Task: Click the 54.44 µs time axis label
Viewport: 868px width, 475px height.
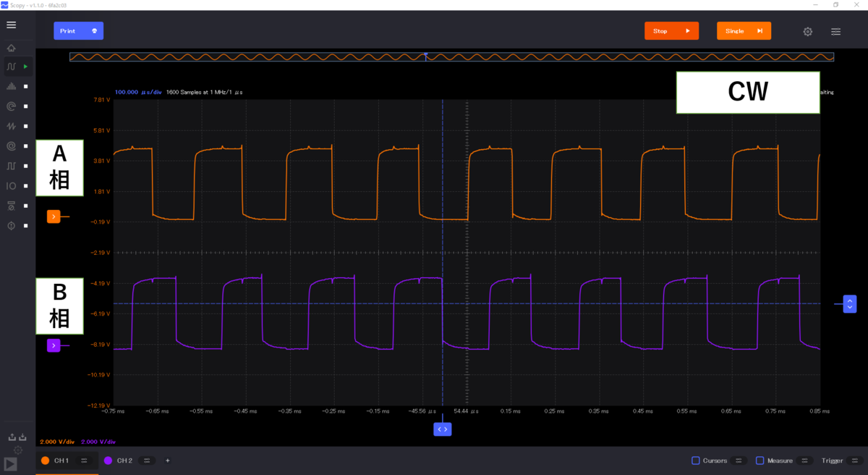Action: [x=466, y=411]
